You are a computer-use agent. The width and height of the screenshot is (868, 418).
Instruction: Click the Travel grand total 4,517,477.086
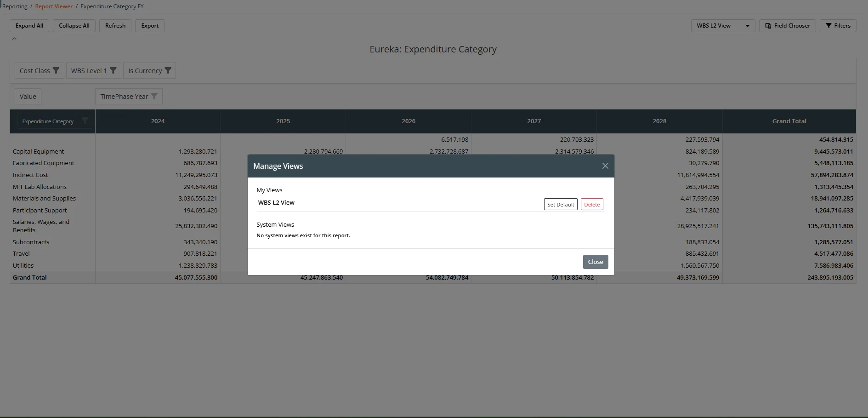834,253
